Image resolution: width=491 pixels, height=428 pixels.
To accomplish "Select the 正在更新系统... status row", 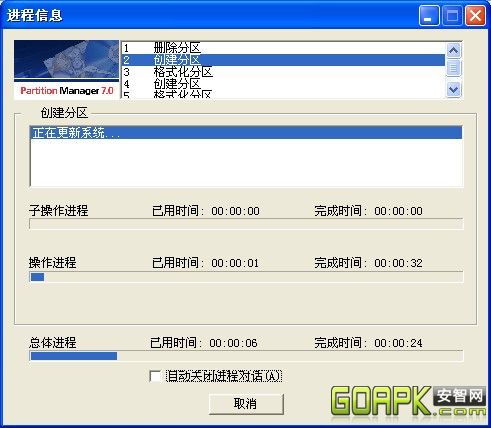I will (x=246, y=133).
